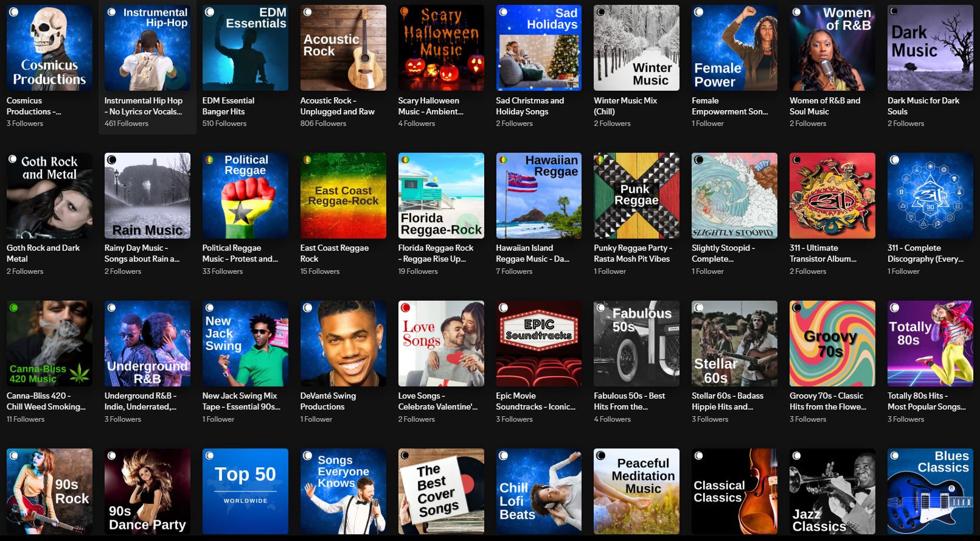This screenshot has height=541, width=980.
Task: Open the Florida Reggae-Rock cover
Action: [441, 195]
